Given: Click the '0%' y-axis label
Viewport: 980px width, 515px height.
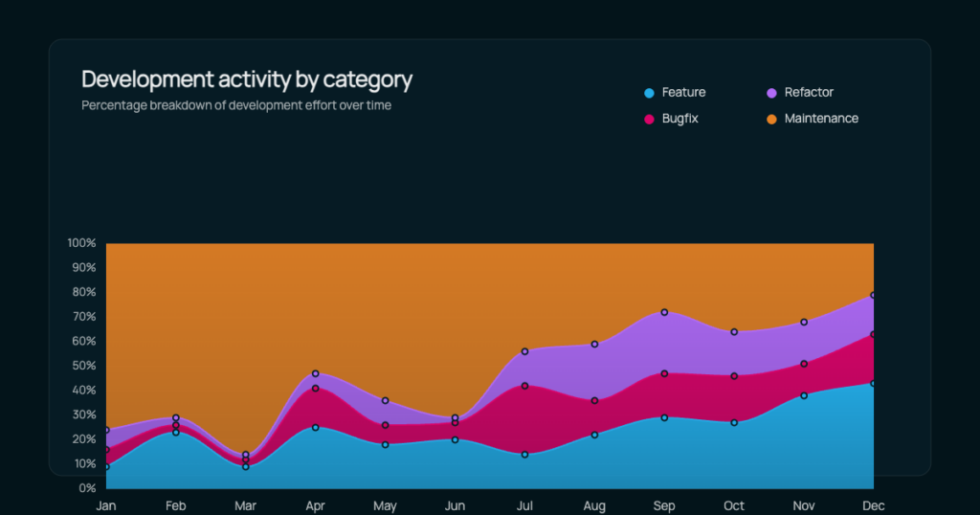Looking at the screenshot, I should [x=87, y=488].
